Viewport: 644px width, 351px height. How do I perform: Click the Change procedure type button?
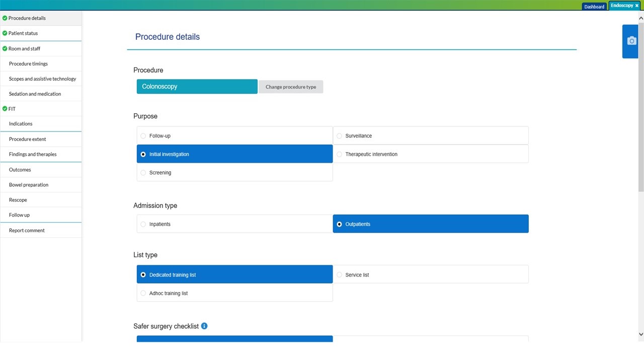290,87
